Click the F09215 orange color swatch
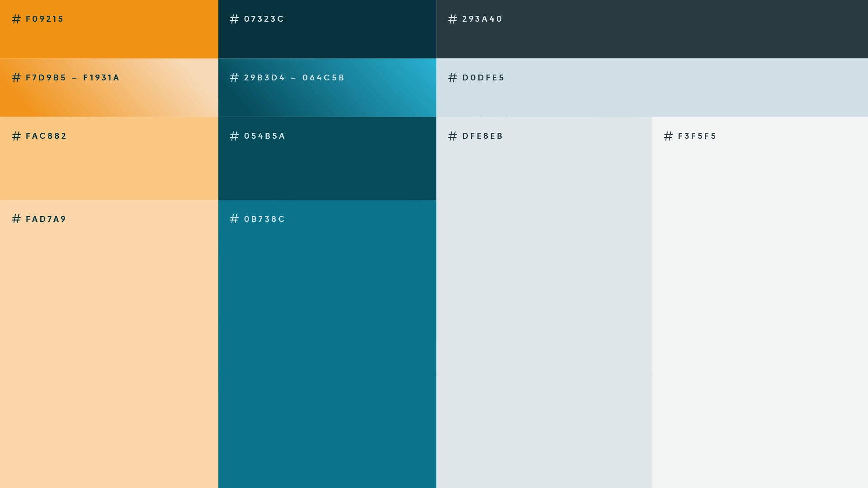Viewport: 868px width, 488px height. click(x=109, y=38)
